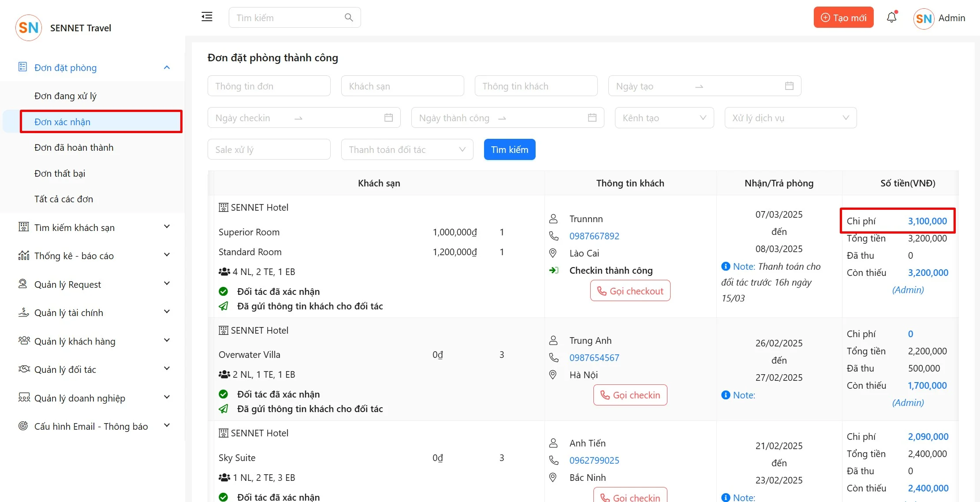Click the search magnifier icon
The image size is (980, 502).
[349, 18]
